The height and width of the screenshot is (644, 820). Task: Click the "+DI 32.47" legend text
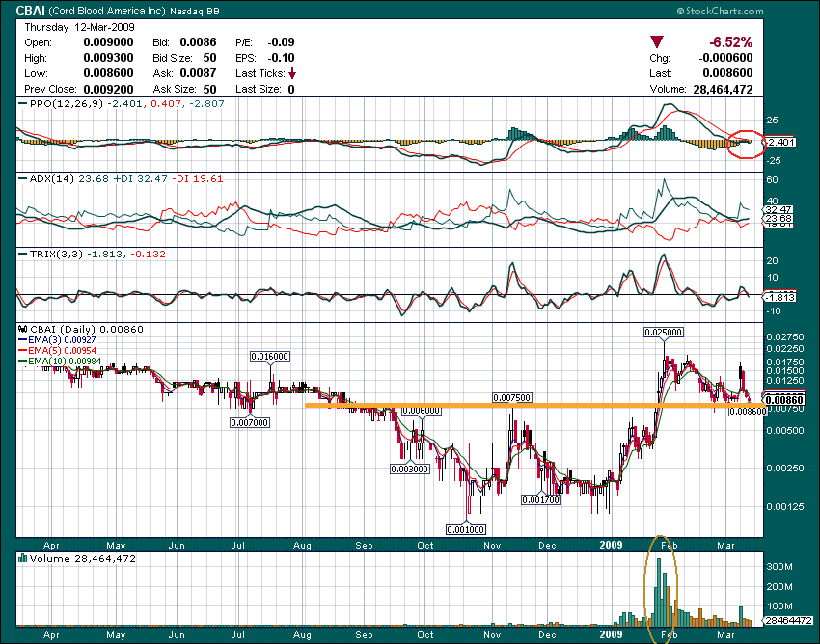140,178
